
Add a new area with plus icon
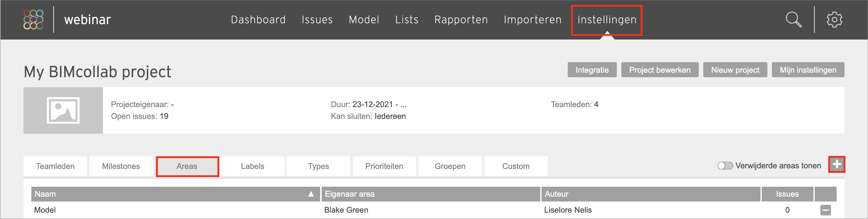click(837, 165)
